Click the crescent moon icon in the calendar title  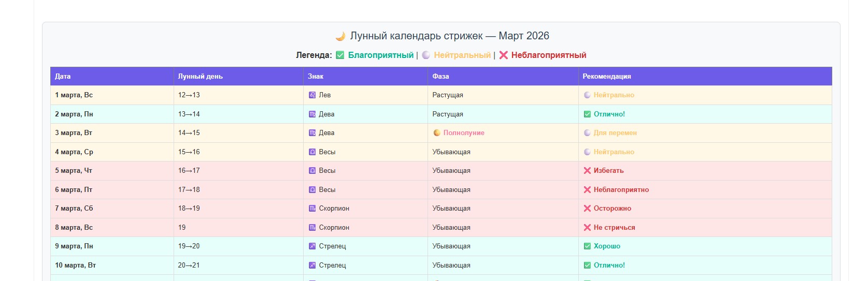click(340, 36)
